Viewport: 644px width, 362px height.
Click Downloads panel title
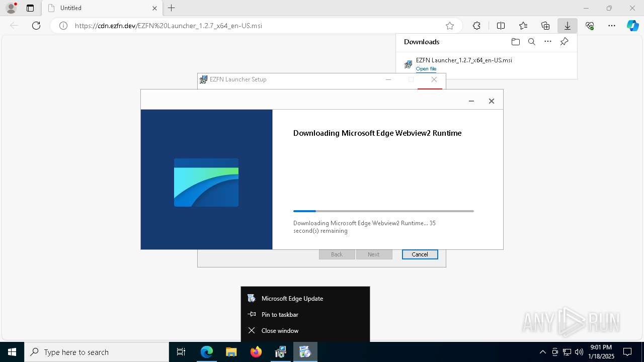click(x=422, y=42)
